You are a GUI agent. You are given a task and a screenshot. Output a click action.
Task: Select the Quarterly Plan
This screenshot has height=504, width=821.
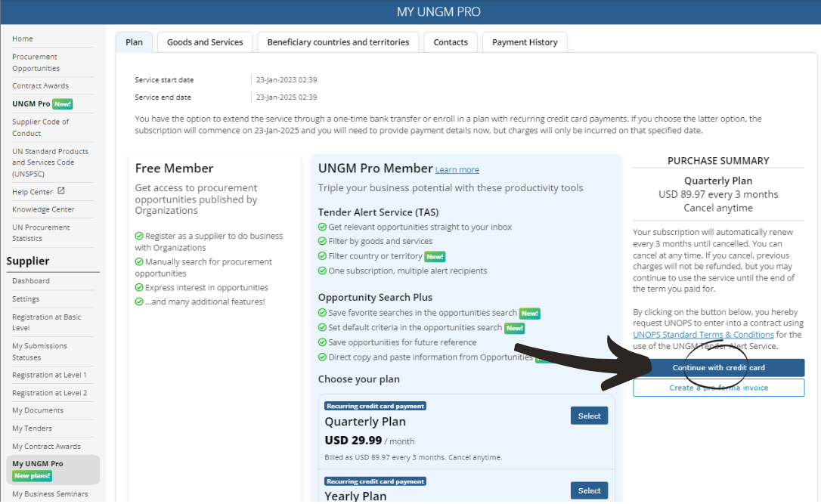click(x=589, y=416)
